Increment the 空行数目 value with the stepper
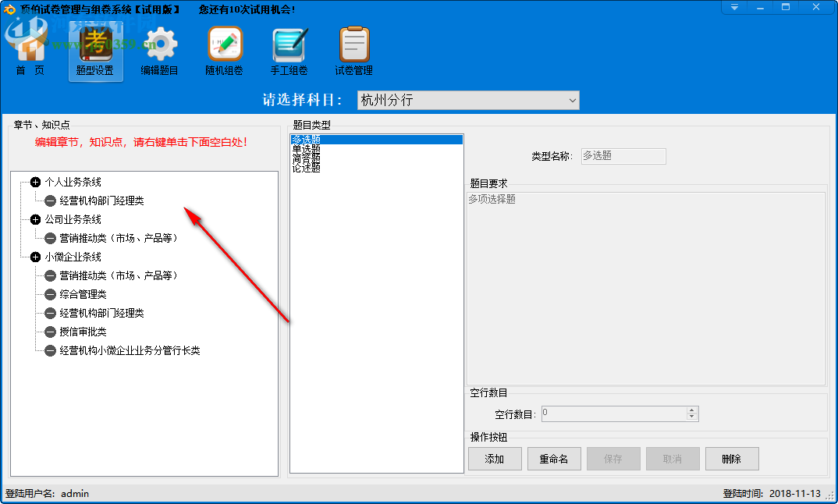838x504 pixels. (691, 410)
